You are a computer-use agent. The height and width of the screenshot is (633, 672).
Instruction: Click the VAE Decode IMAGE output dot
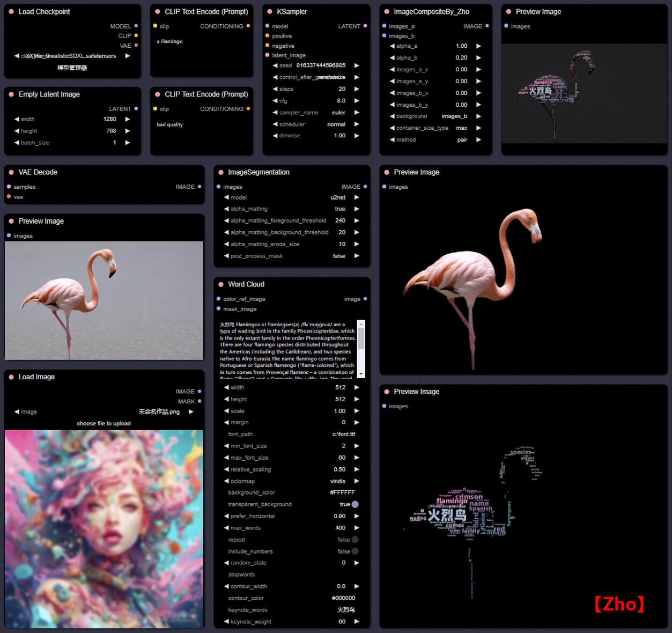[x=200, y=187]
